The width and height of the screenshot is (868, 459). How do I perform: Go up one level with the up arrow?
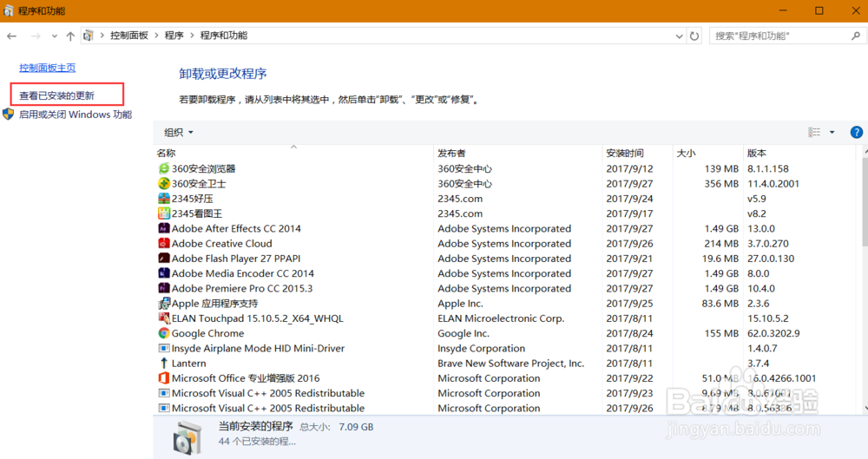[70, 36]
